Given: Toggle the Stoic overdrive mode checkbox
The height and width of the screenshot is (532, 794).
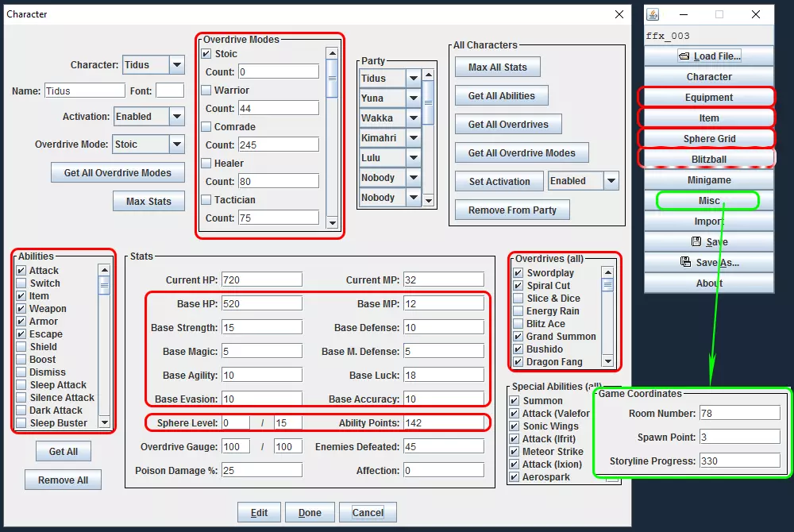Looking at the screenshot, I should 206,54.
